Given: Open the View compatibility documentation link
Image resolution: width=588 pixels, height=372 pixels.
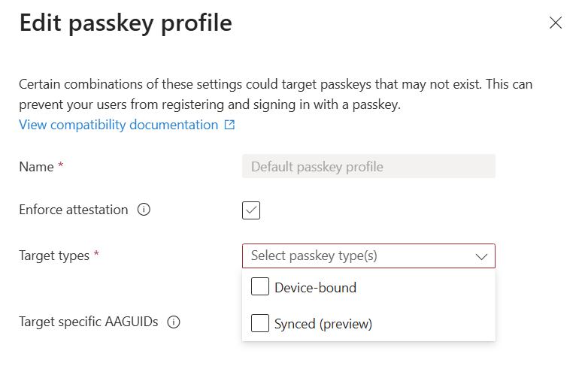Looking at the screenshot, I should 118,125.
